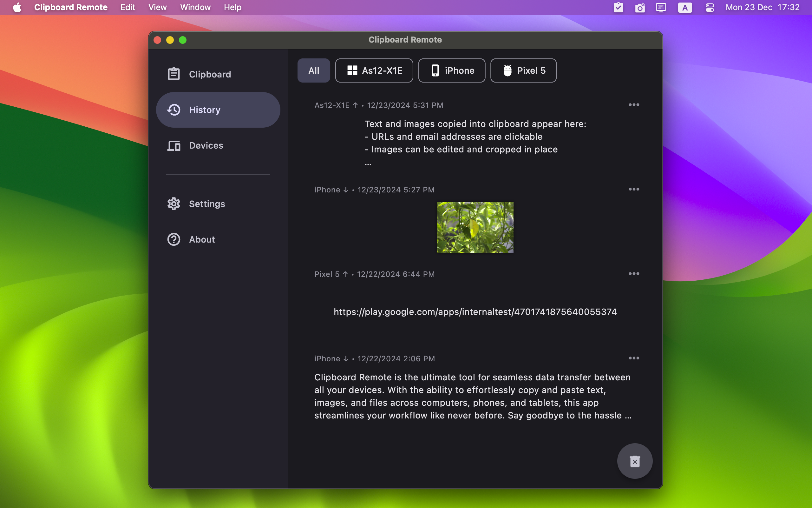Close the Clipboard Remote window
812x508 pixels.
(x=157, y=40)
